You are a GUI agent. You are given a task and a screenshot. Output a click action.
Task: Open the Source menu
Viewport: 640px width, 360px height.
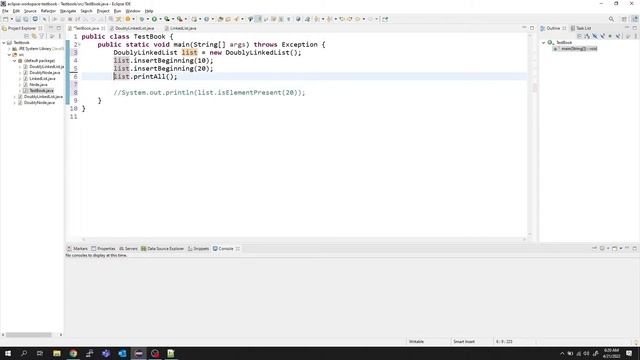[x=30, y=11]
